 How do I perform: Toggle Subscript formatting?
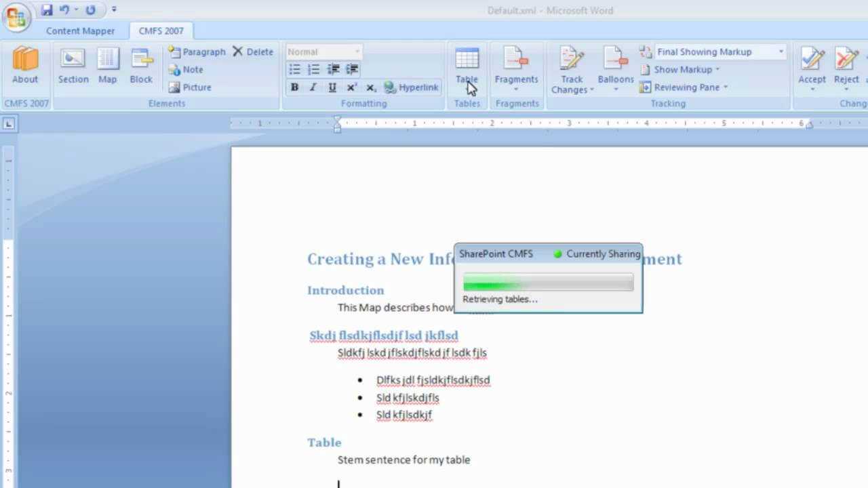tap(371, 87)
